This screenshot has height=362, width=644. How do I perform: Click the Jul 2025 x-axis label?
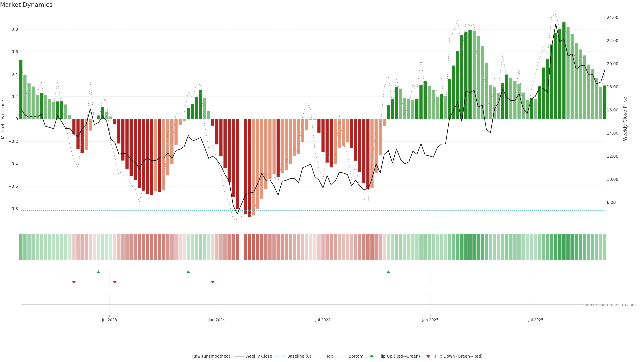tap(536, 320)
